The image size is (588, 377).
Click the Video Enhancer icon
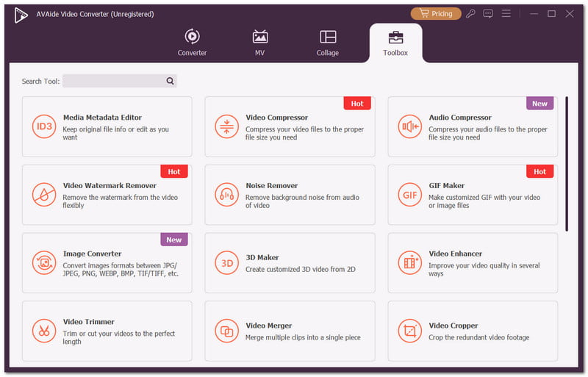409,262
